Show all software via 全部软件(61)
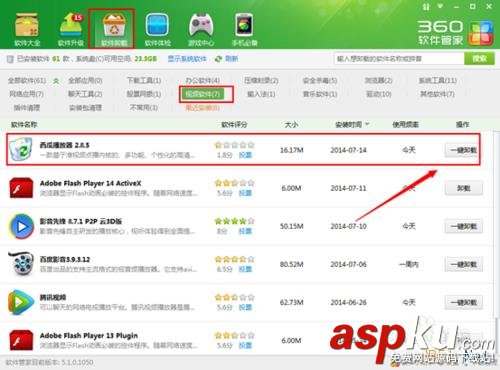Viewport: 500px width, 370px height. (x=27, y=81)
